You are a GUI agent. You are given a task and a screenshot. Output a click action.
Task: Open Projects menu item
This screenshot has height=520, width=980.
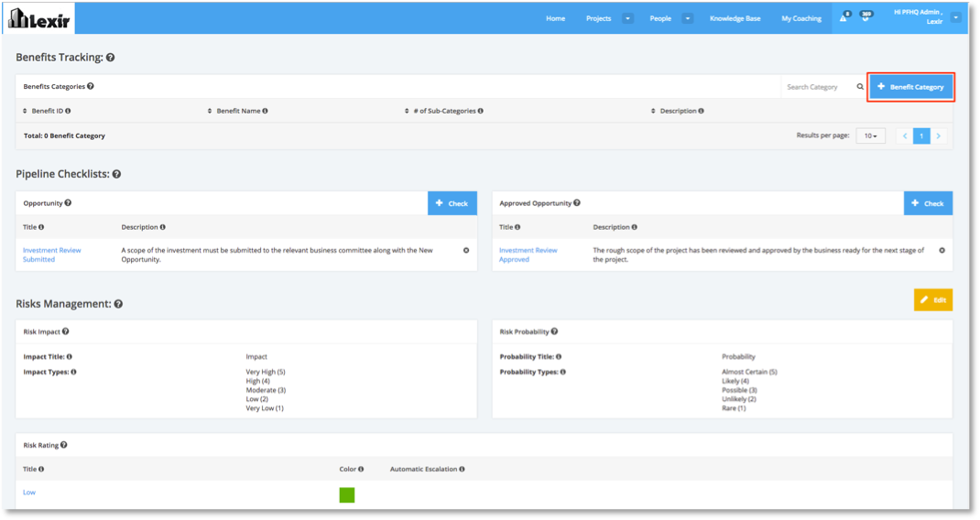pyautogui.click(x=598, y=18)
